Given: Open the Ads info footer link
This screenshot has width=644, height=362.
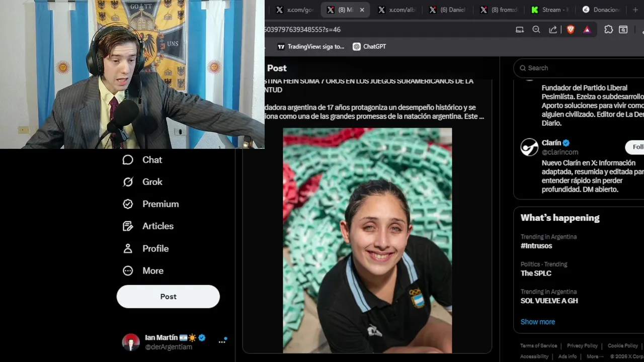Looking at the screenshot, I should (x=568, y=356).
